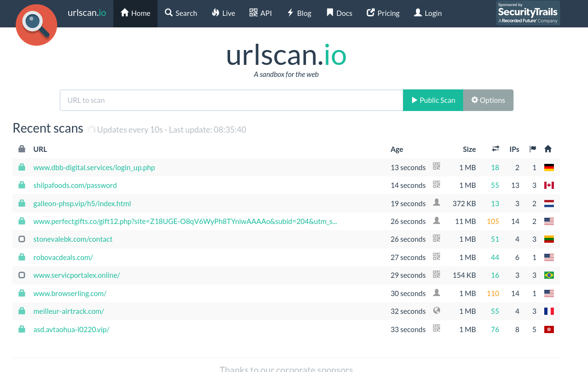This screenshot has height=372, width=588.
Task: Click the 372 KB size value
Action: click(464, 204)
